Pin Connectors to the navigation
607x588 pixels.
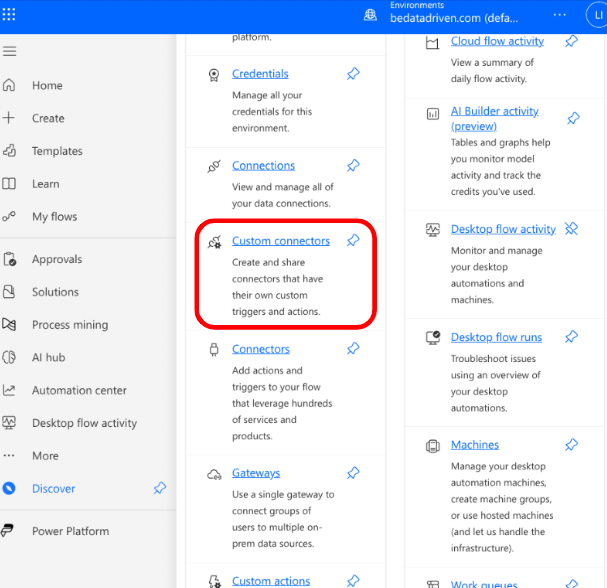pyautogui.click(x=353, y=348)
